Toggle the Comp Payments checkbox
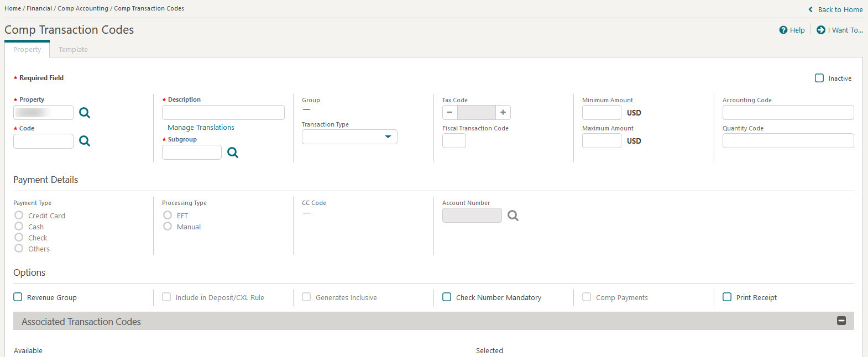Image resolution: width=868 pixels, height=357 pixels. pyautogui.click(x=587, y=297)
